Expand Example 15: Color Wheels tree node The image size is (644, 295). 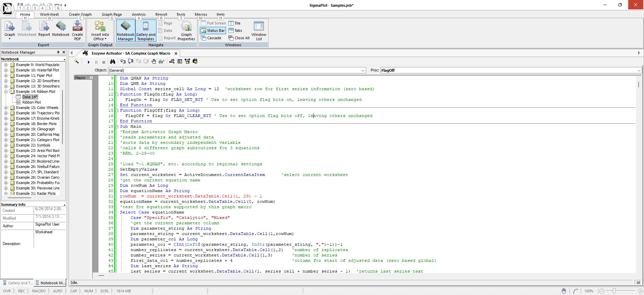(x=6, y=108)
